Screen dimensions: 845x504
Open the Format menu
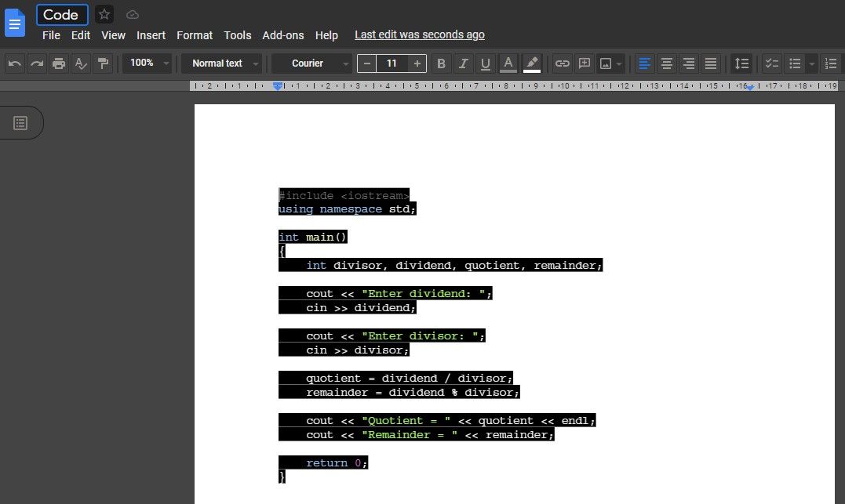[x=195, y=35]
